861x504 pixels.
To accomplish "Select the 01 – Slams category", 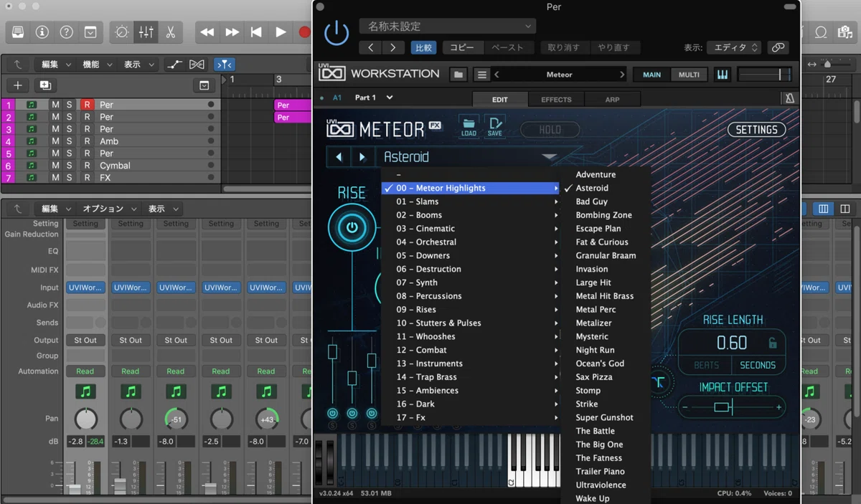I will tap(471, 201).
